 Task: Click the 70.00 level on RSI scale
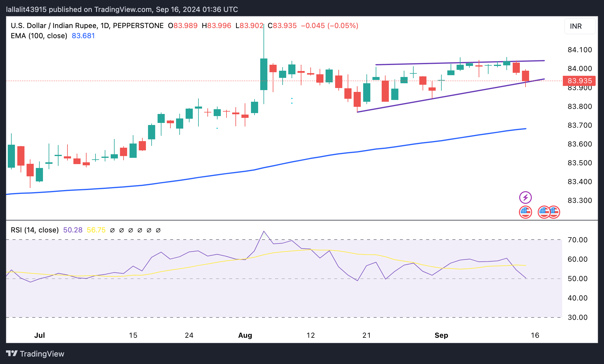578,240
